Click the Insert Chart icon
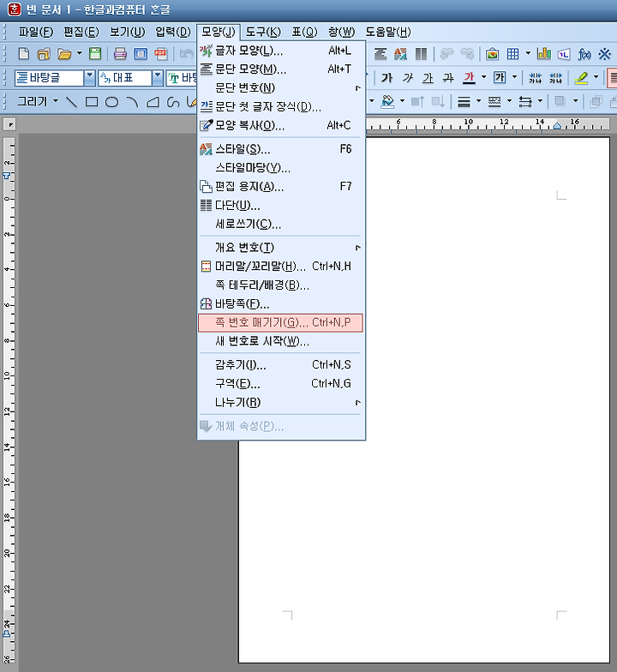This screenshot has width=617, height=672. (x=543, y=54)
